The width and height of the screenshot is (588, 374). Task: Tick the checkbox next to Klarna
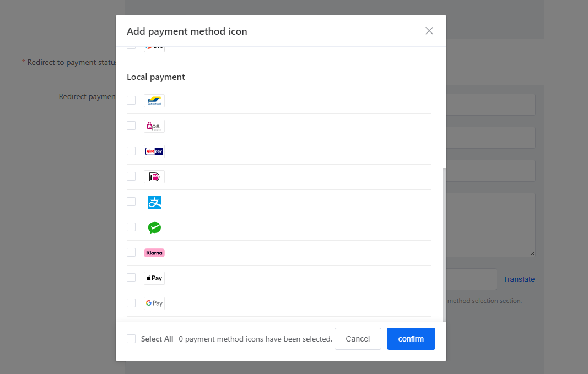coord(131,252)
